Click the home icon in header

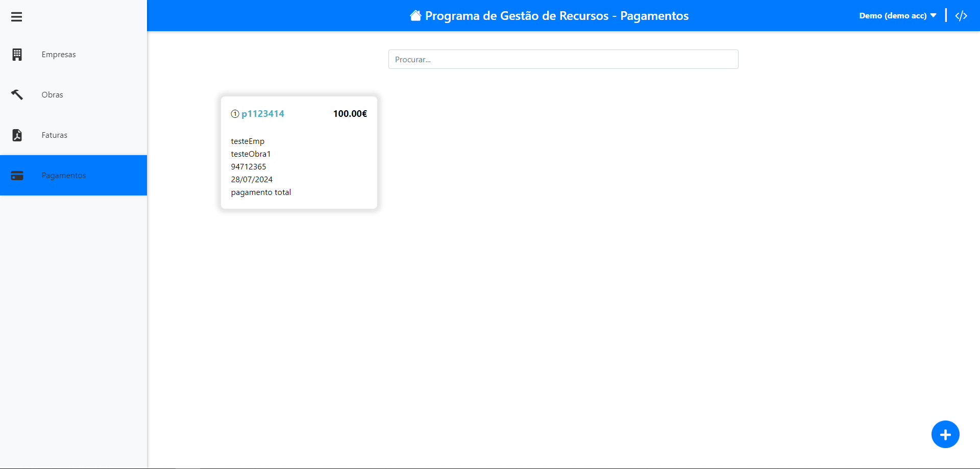tap(415, 16)
